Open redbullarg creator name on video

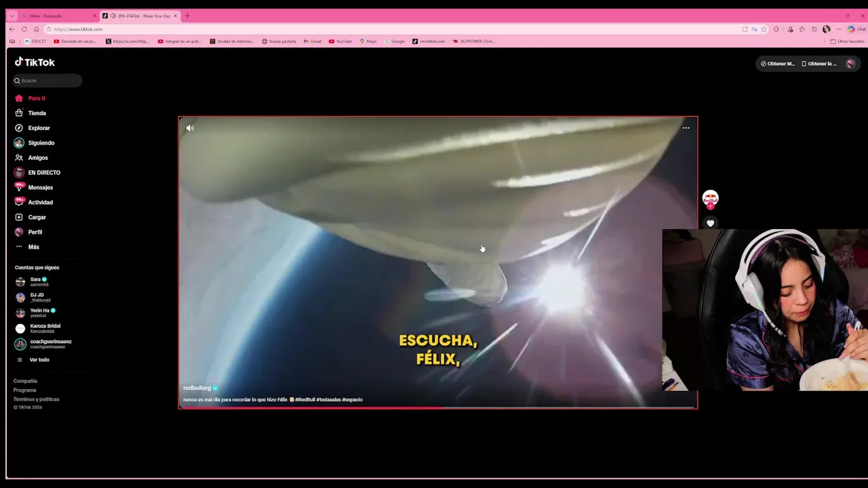coord(197,388)
